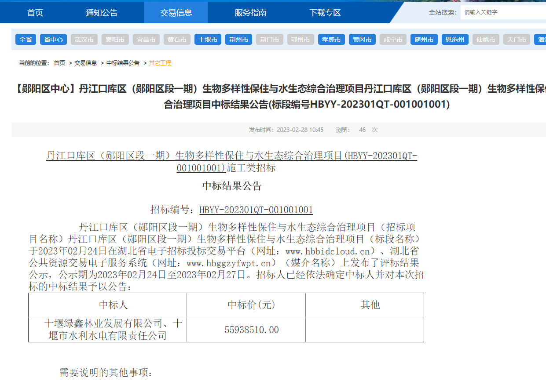
Task: Open the 首页 breadcrumb link
Action: [59, 63]
